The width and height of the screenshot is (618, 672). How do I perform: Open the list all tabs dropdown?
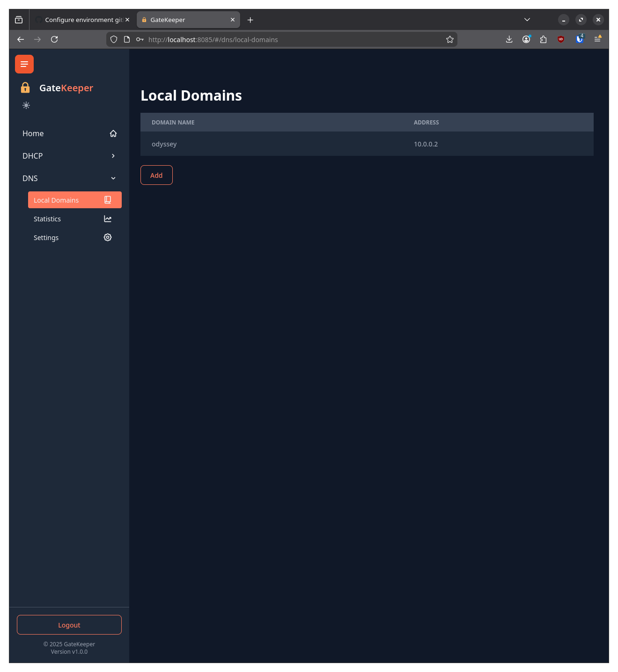click(x=527, y=20)
